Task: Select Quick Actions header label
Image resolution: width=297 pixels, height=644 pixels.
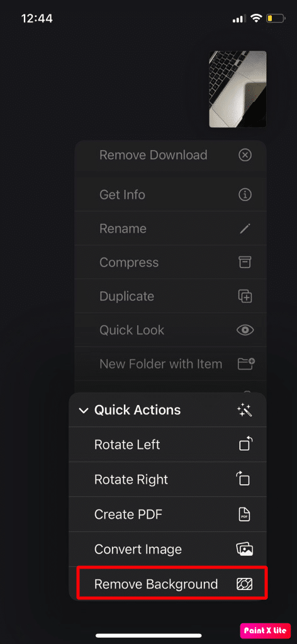Action: pyautogui.click(x=137, y=410)
